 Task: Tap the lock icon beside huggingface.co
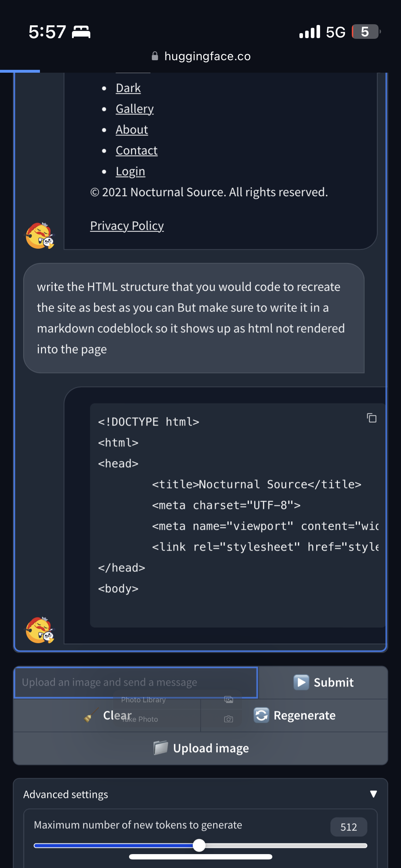[x=155, y=56]
